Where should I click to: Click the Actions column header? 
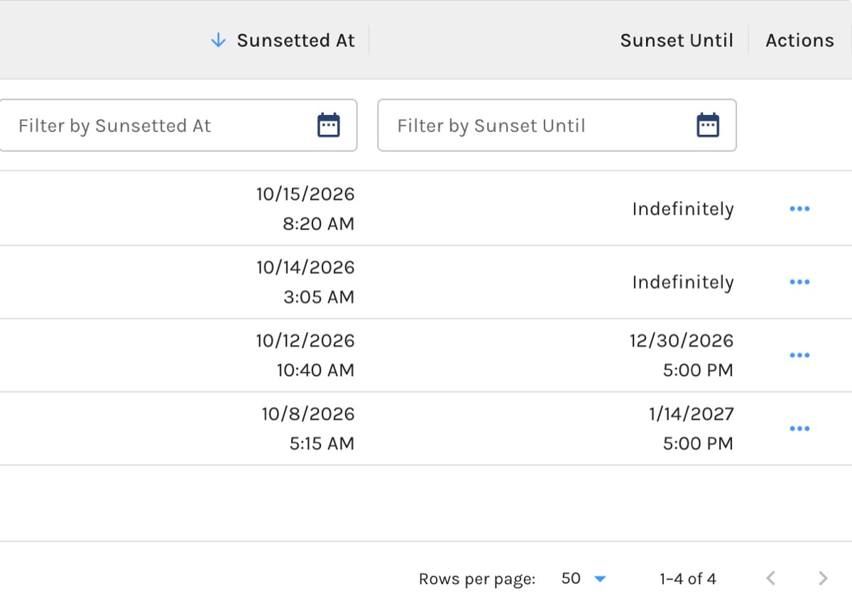(799, 40)
